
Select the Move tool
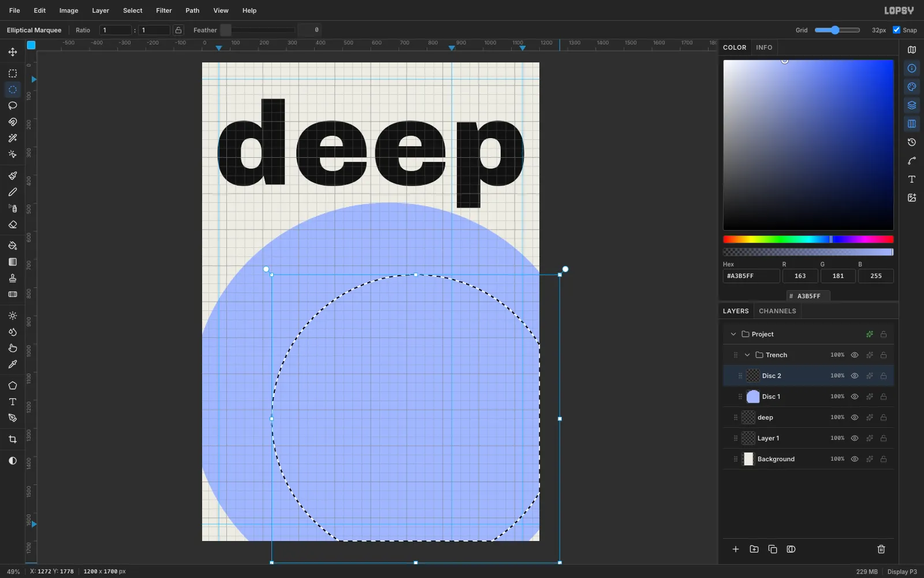coord(13,52)
